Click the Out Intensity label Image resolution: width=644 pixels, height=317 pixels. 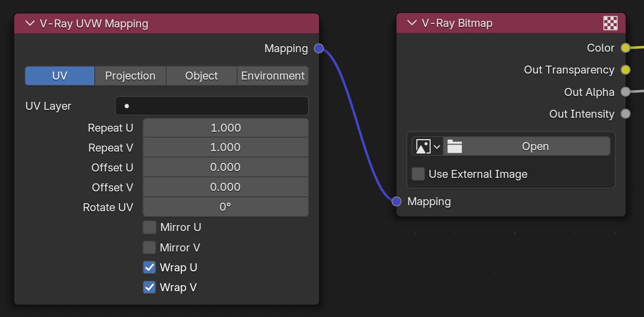581,114
